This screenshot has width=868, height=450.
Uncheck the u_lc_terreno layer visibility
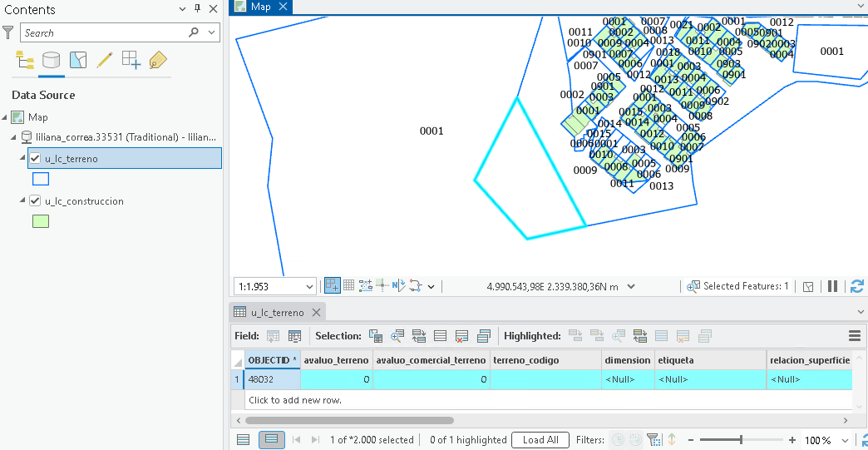pyautogui.click(x=35, y=158)
